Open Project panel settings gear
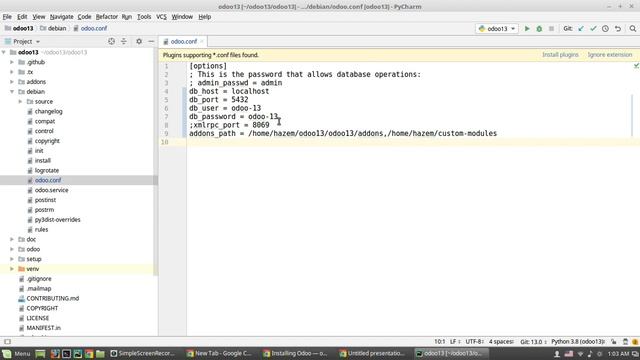640x360 pixels. (139, 41)
